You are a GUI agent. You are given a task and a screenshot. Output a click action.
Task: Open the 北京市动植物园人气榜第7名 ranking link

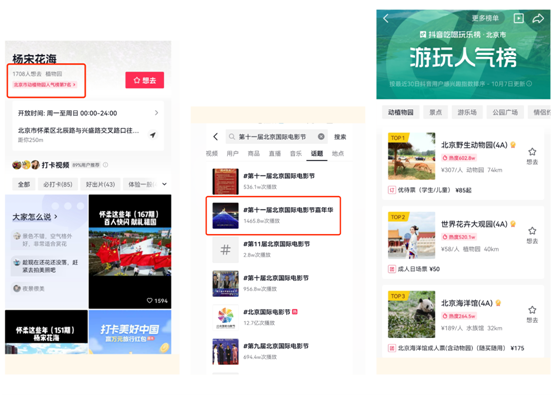[45, 85]
